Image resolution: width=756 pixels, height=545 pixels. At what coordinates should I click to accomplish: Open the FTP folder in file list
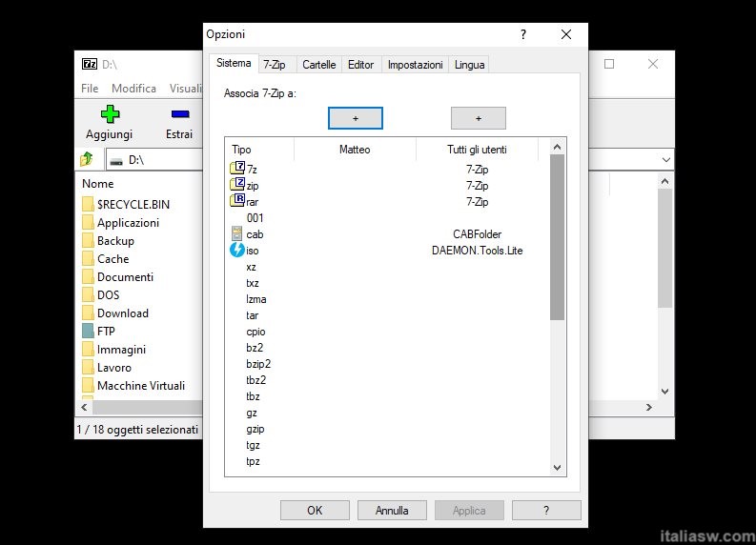[105, 331]
